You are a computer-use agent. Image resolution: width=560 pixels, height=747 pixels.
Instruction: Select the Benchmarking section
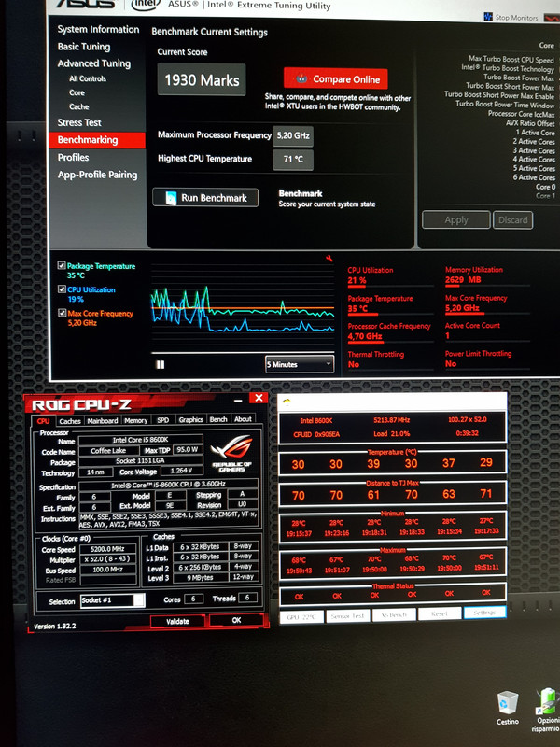(x=97, y=140)
